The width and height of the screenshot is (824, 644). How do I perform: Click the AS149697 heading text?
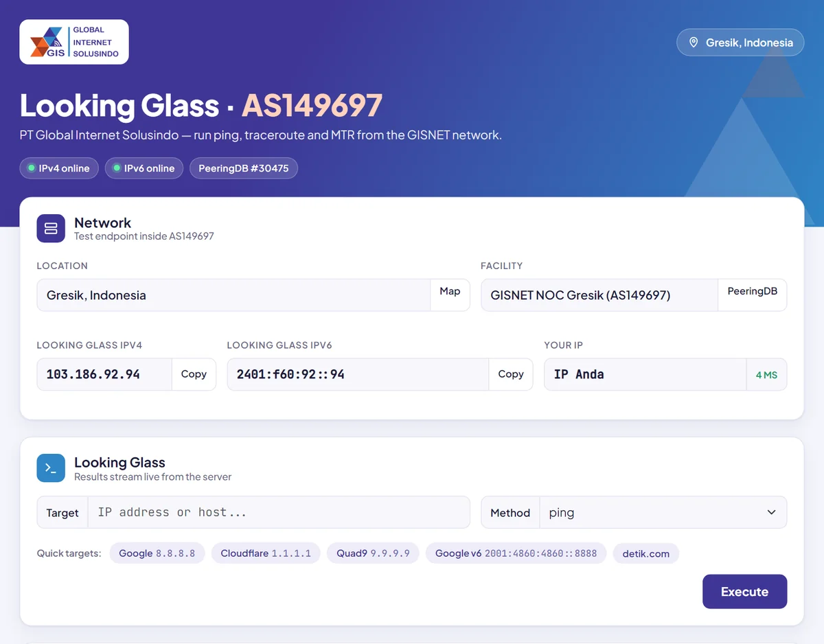pos(312,106)
